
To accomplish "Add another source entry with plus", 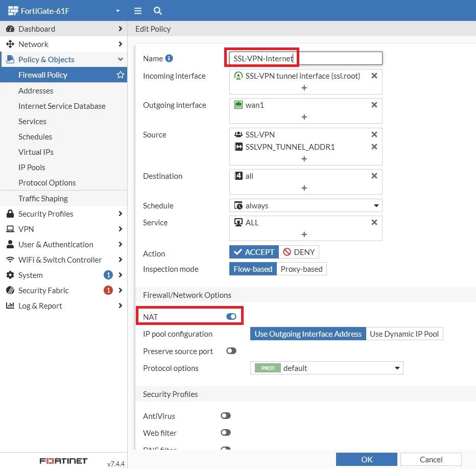I will point(304,159).
